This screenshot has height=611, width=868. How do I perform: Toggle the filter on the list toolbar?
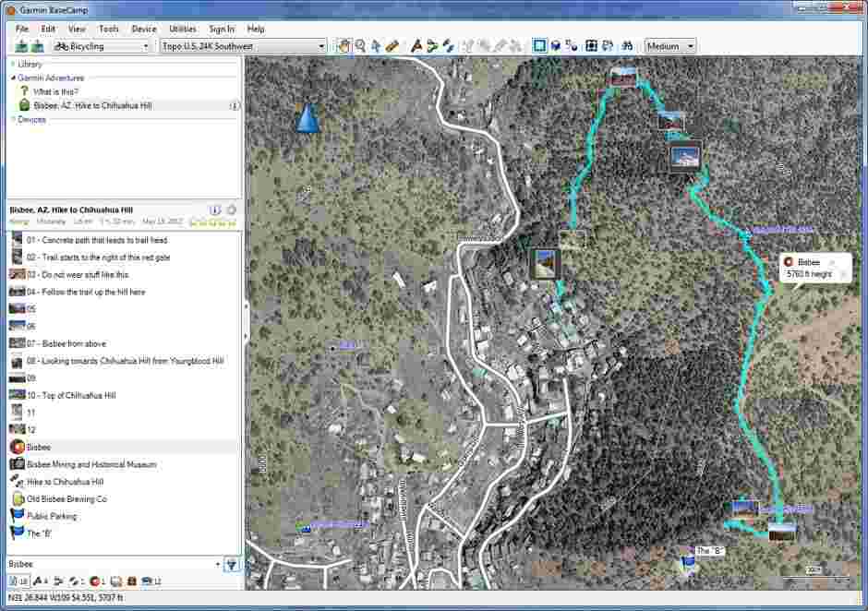231,564
